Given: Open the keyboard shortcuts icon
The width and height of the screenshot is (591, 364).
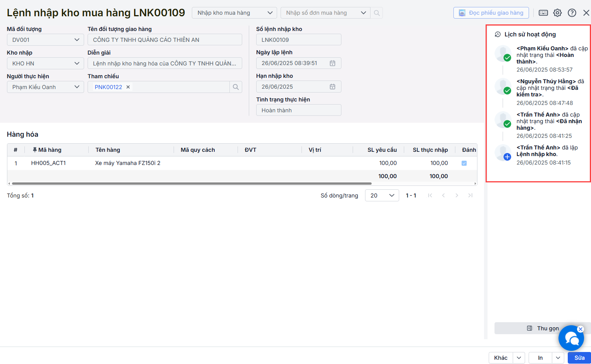Looking at the screenshot, I should point(543,13).
